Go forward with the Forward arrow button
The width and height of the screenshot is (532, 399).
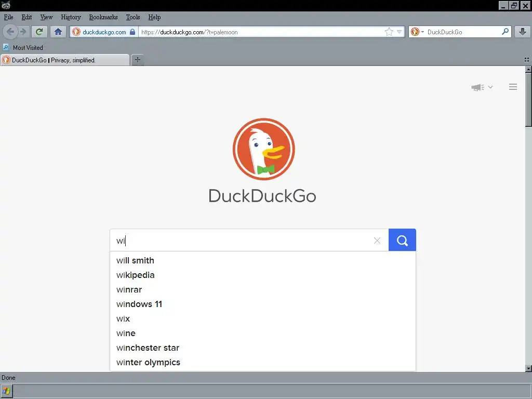23,32
